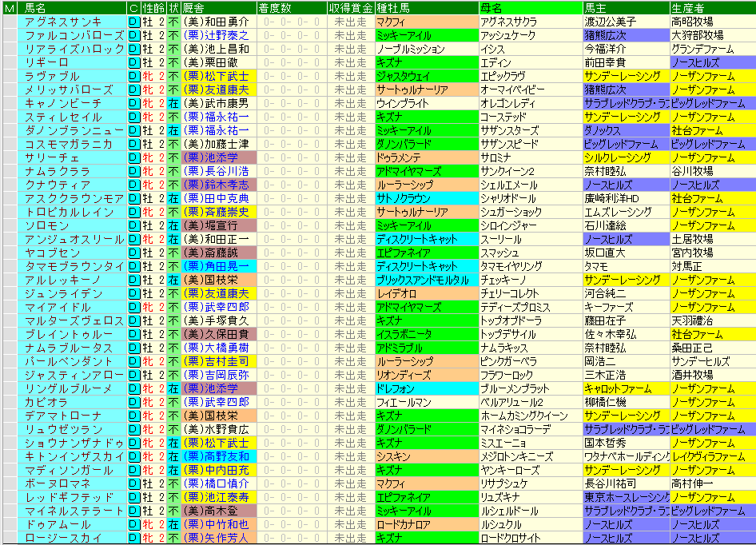Click the 馬主 column header

(x=626, y=8)
